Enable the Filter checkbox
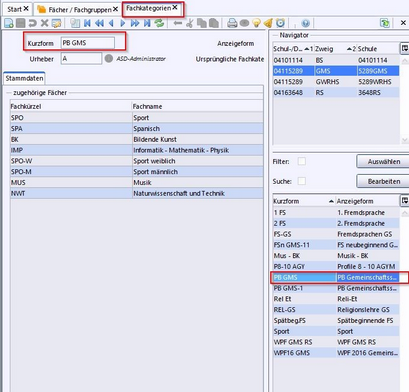The height and width of the screenshot is (392, 409). [x=302, y=161]
